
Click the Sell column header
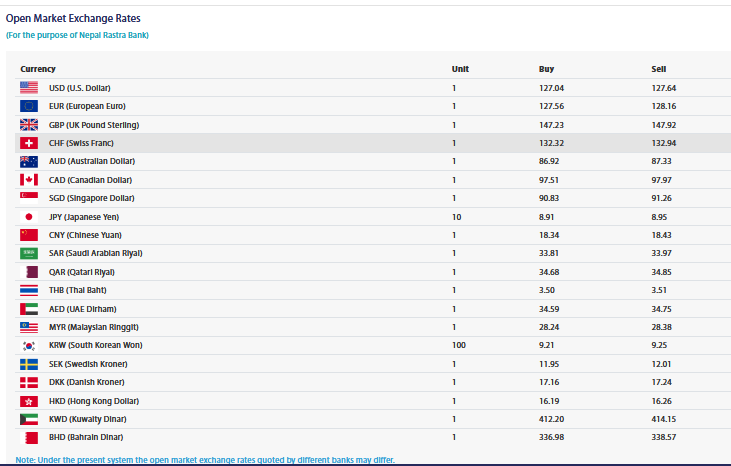(658, 69)
